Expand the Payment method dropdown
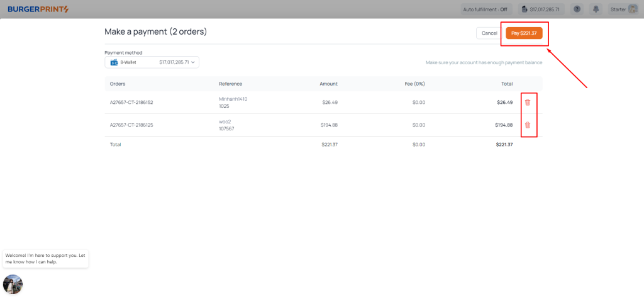Screen dimensions: 644x308 tap(152, 62)
